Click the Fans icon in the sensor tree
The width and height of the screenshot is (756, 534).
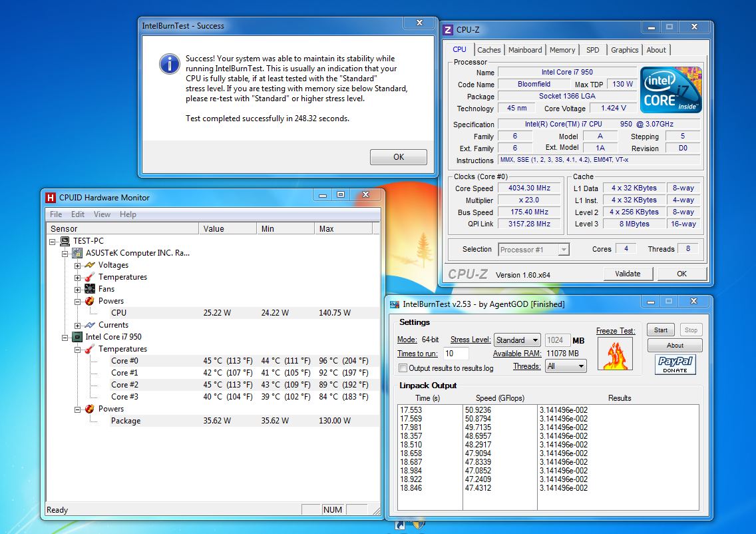click(x=90, y=289)
